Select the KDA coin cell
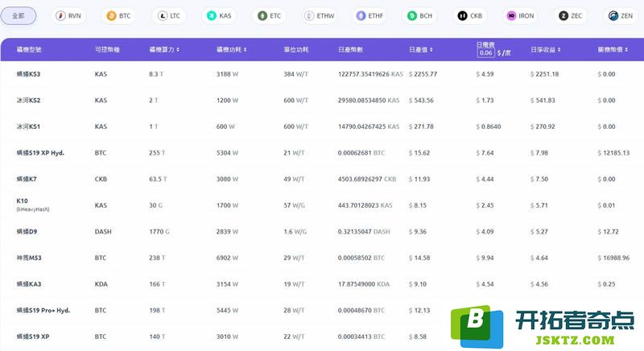Image resolution: width=644 pixels, height=351 pixels. [x=101, y=284]
